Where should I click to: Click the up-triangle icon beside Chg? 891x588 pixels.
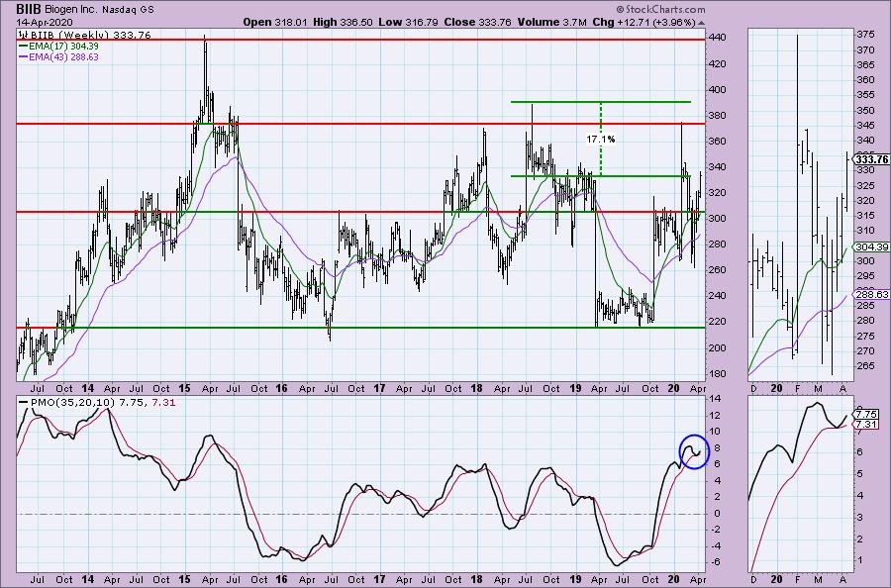tap(701, 24)
